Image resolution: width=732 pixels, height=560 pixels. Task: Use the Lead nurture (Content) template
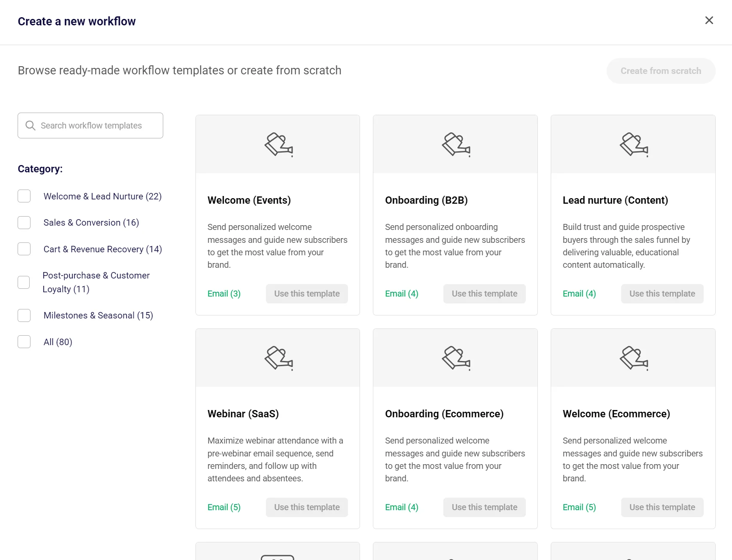point(662,294)
